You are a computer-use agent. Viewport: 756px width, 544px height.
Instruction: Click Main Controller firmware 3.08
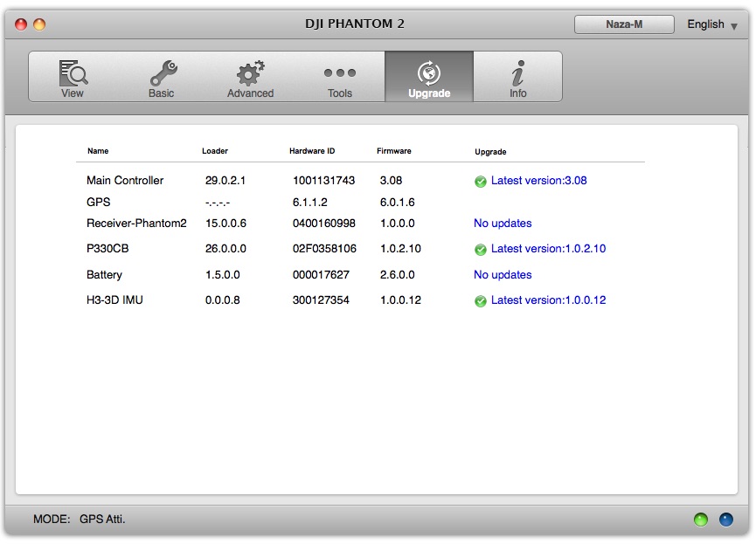(391, 181)
